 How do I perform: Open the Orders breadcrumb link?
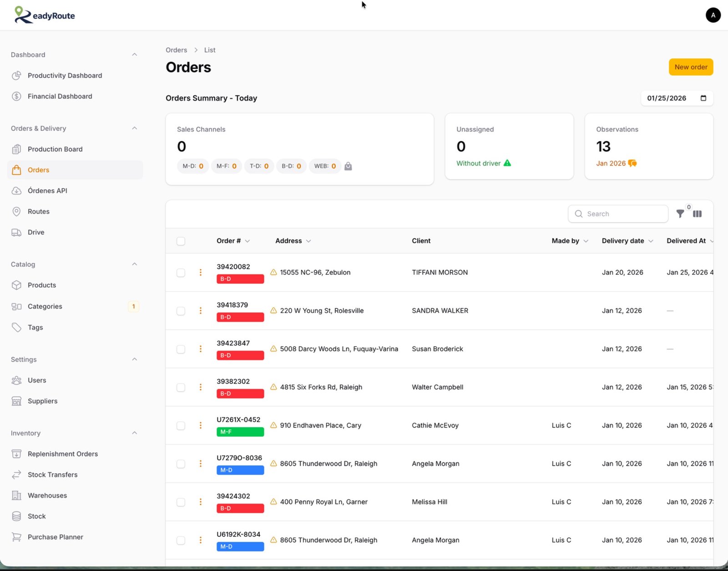(x=176, y=50)
